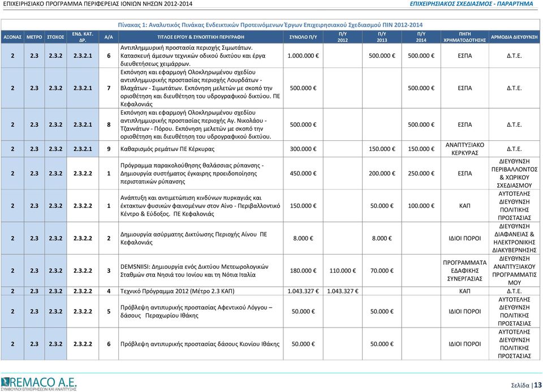Click 'Πρόβλεψη αντιπυρικής προστασίας δάσους Κιονίου Ιθάκης'

[x=200, y=344]
